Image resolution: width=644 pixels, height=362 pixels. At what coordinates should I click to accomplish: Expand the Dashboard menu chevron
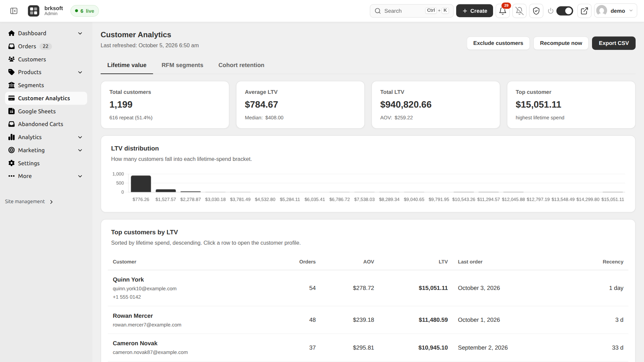pyautogui.click(x=80, y=33)
